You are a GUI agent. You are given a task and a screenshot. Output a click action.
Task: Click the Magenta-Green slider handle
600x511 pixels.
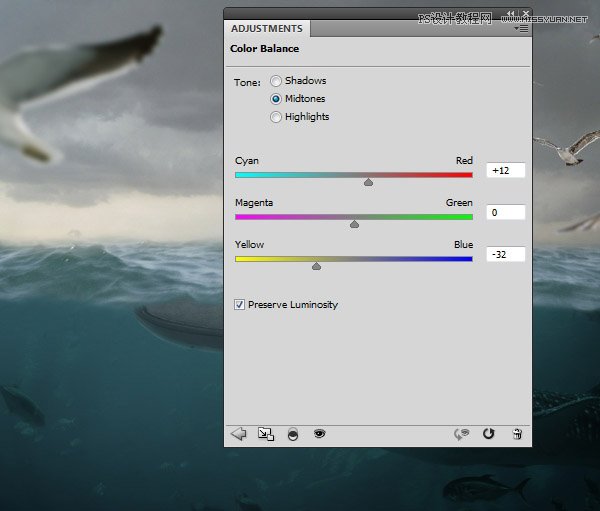tap(354, 225)
